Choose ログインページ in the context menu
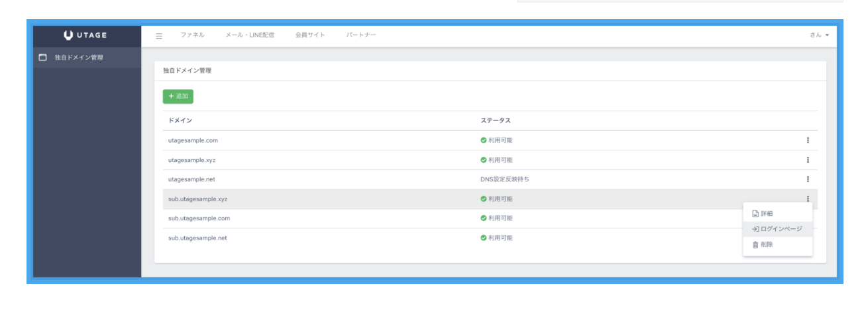Screen dimensions: 868x319 pos(781,229)
